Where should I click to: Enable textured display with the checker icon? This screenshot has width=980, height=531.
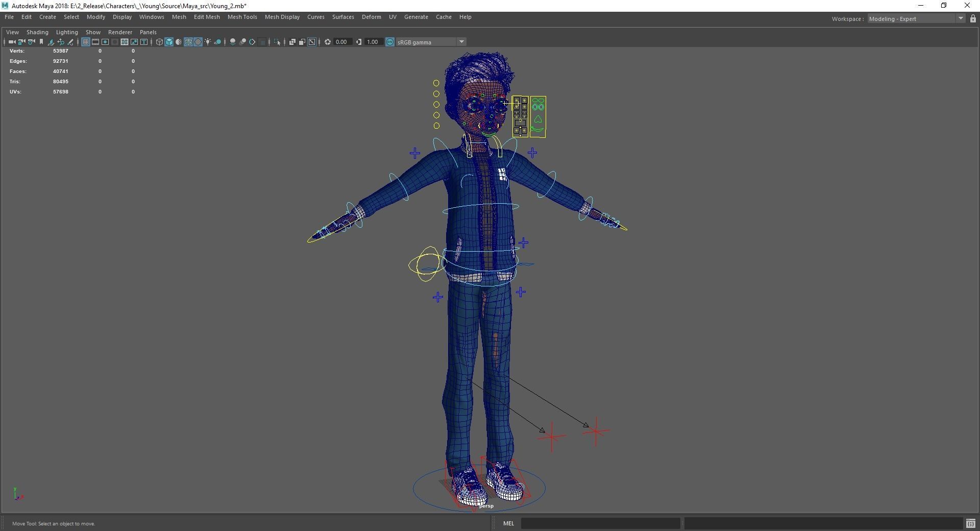pos(198,42)
